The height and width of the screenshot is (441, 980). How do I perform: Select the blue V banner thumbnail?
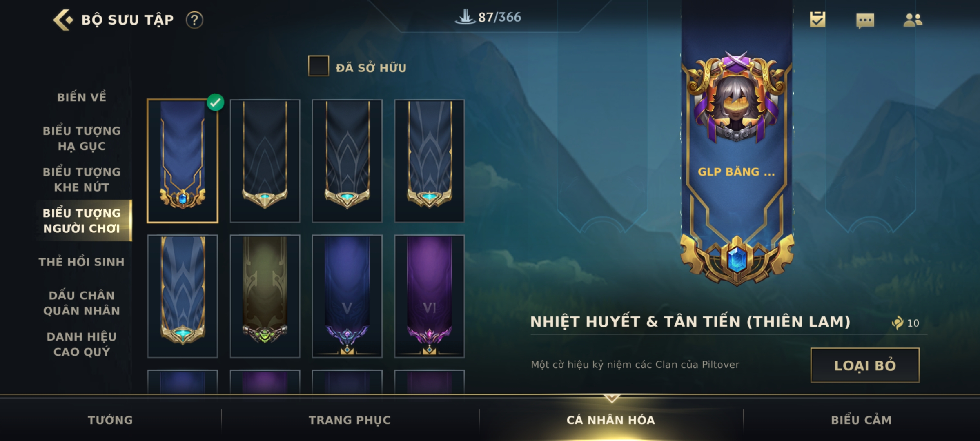(347, 296)
